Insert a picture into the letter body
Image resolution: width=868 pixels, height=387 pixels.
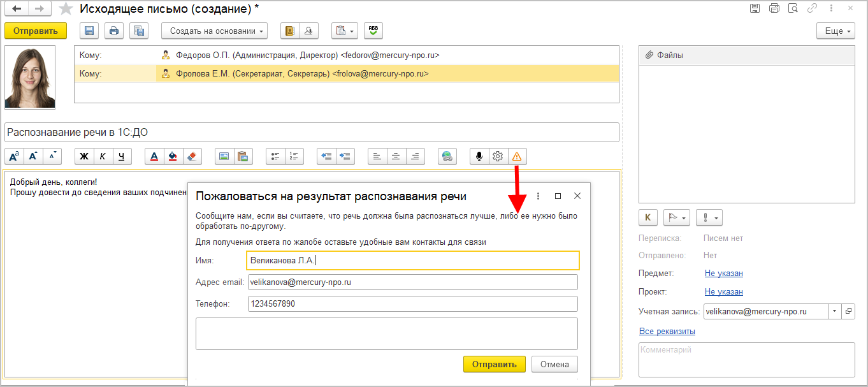(224, 156)
